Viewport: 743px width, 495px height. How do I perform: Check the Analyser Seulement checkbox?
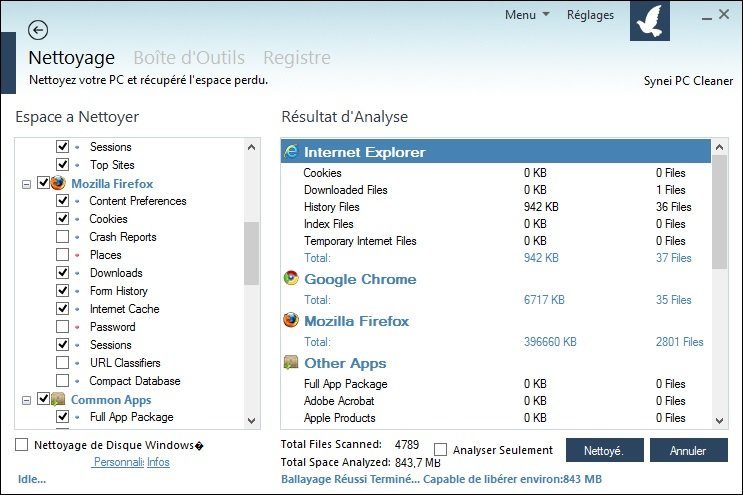click(x=440, y=450)
